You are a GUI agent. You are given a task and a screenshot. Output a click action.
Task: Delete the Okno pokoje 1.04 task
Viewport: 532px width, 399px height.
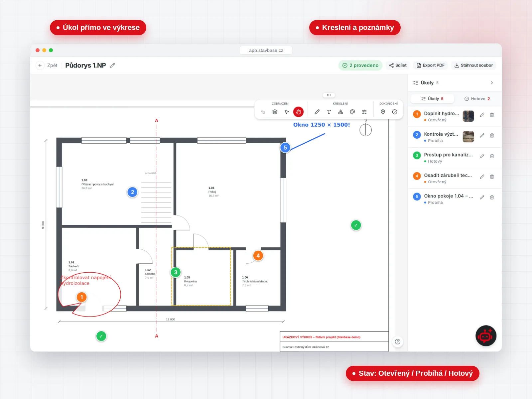(492, 197)
